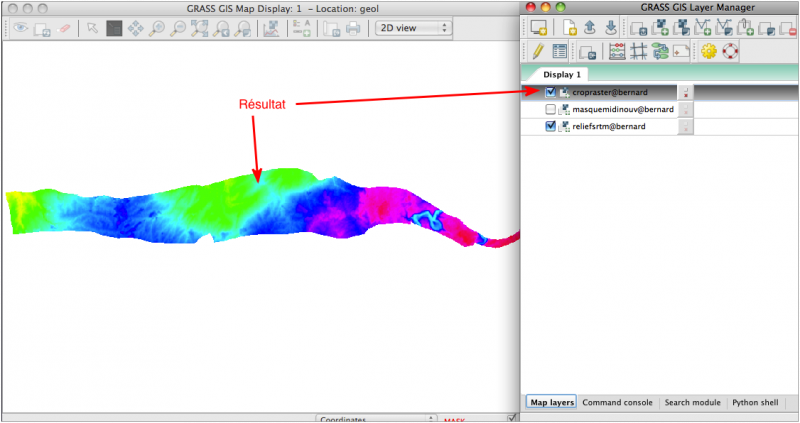Open the graphical modeler icon
Image resolution: width=800 pixels, height=423 pixels.
coord(660,51)
